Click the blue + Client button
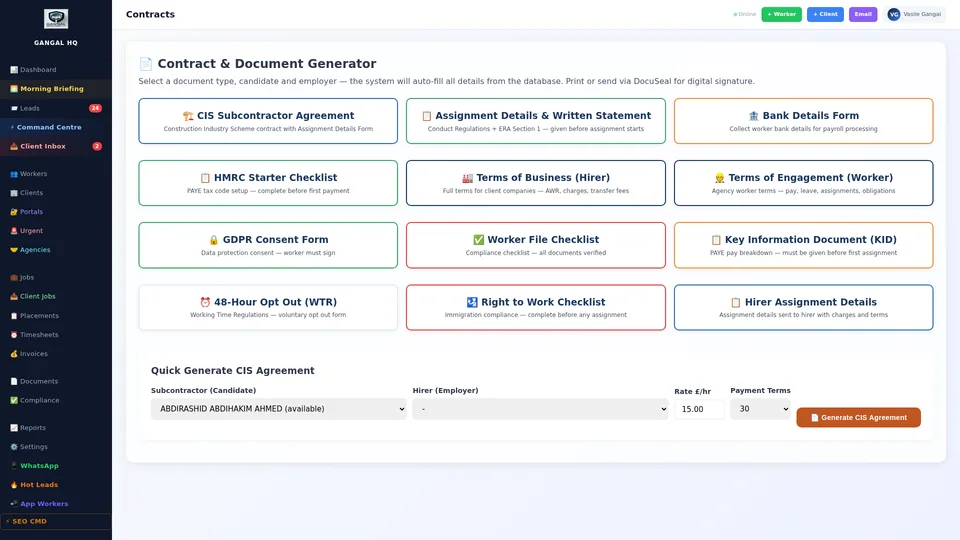 tap(825, 14)
